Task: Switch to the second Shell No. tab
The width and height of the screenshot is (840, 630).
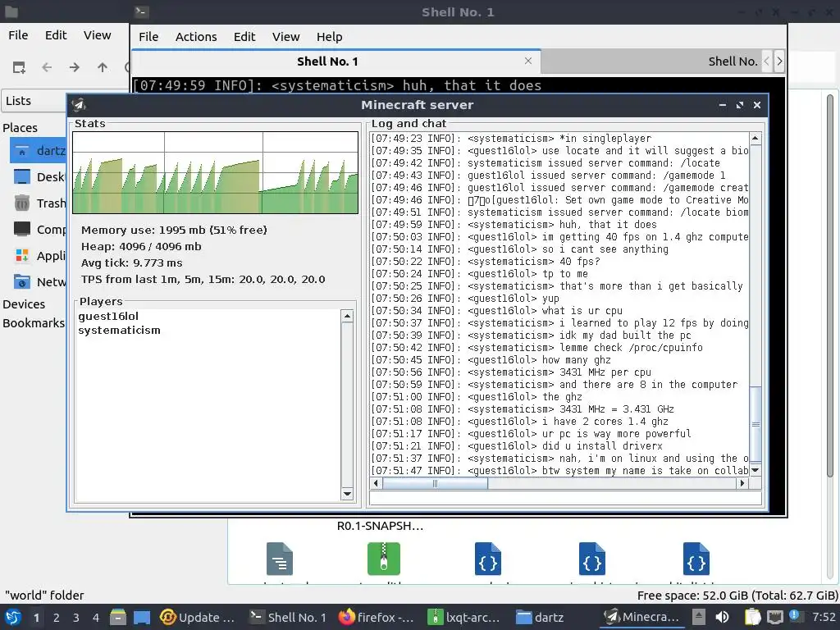Action: (651, 62)
